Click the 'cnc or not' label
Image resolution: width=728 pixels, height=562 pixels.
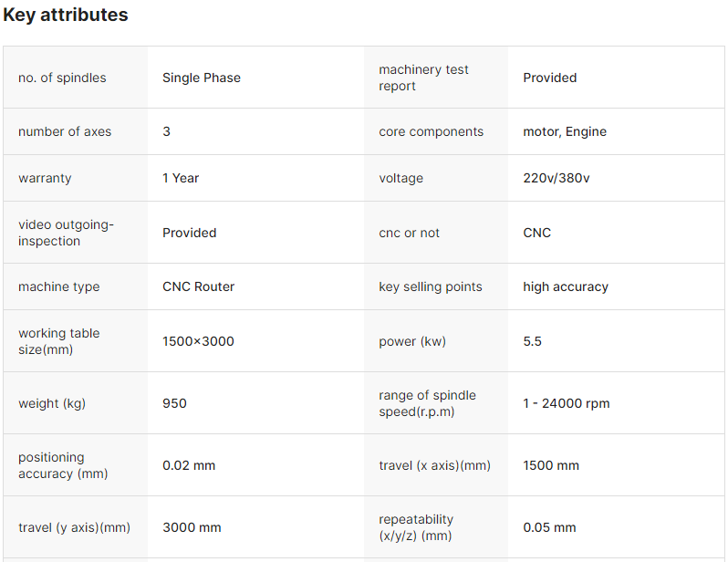pos(410,233)
